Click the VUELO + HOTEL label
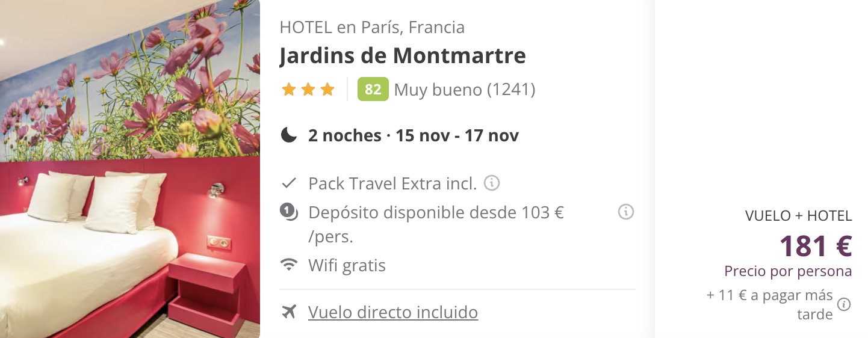Image resolution: width=868 pixels, height=338 pixels. [x=798, y=216]
